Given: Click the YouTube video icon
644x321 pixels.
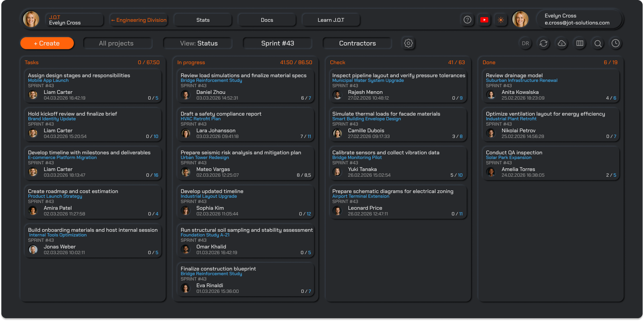Looking at the screenshot, I should coord(484,20).
